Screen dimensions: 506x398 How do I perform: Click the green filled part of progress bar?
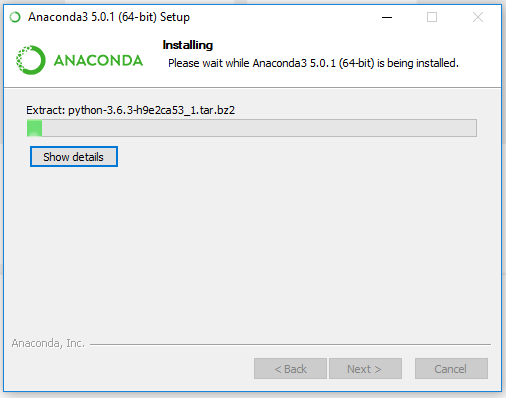(x=34, y=128)
